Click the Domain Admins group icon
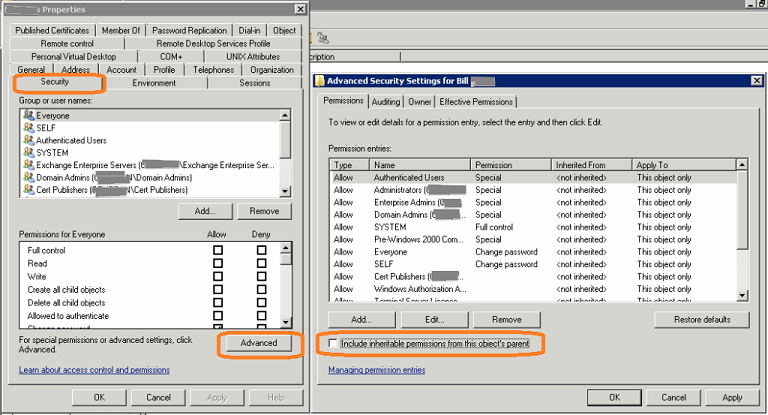Viewport: 768px width, 415px height. point(28,177)
